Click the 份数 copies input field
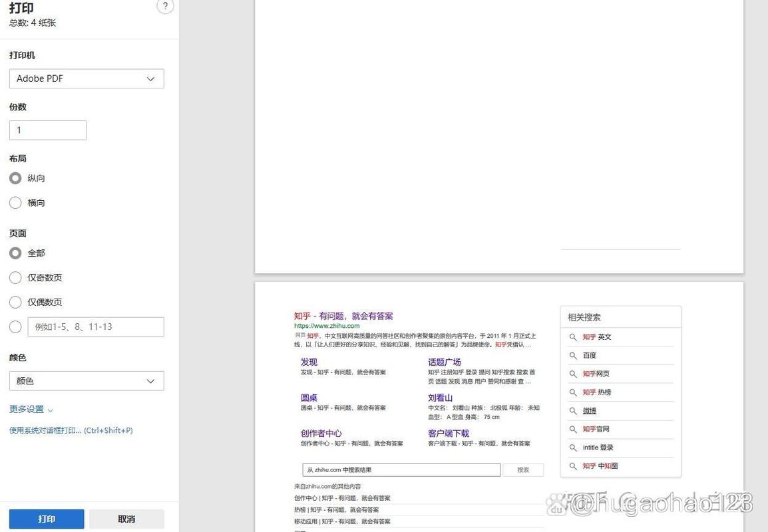Viewport: 768px width, 532px height. coord(47,130)
